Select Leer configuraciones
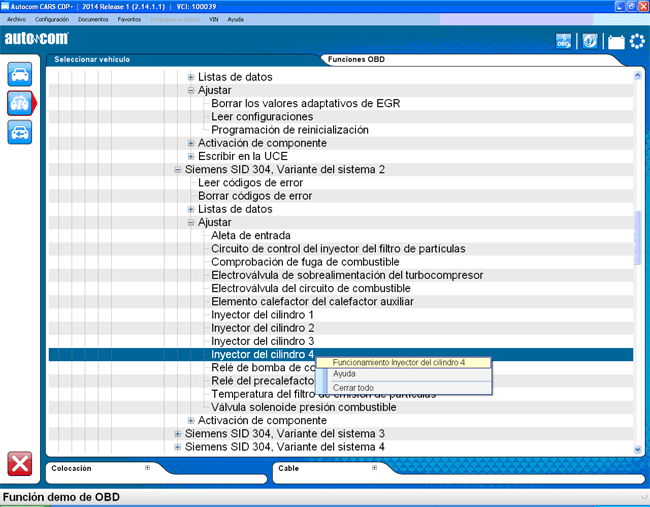 (x=262, y=116)
